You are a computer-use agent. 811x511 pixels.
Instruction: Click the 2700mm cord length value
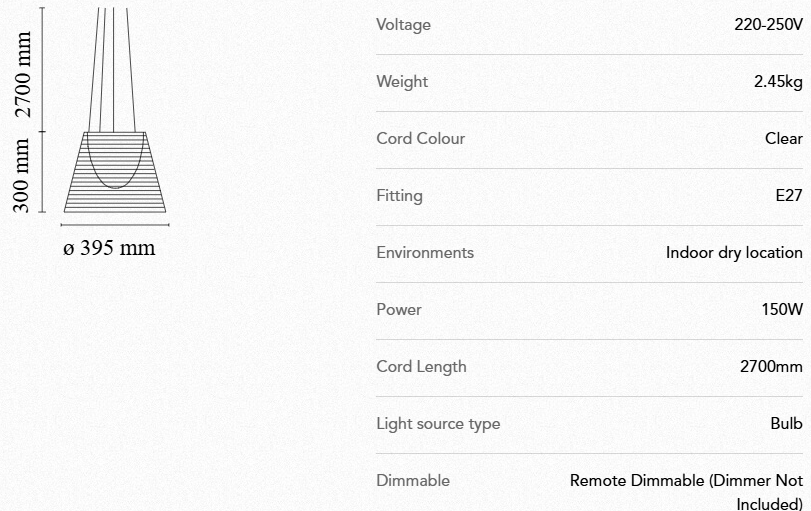(770, 367)
